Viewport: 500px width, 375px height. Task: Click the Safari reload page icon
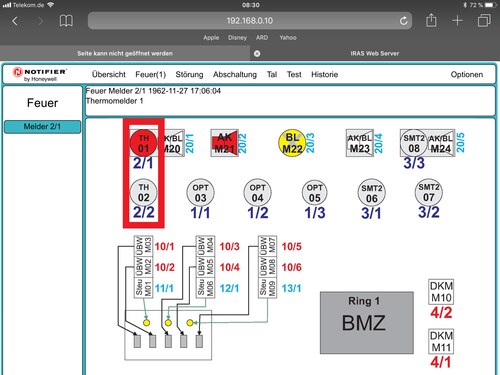tap(403, 21)
